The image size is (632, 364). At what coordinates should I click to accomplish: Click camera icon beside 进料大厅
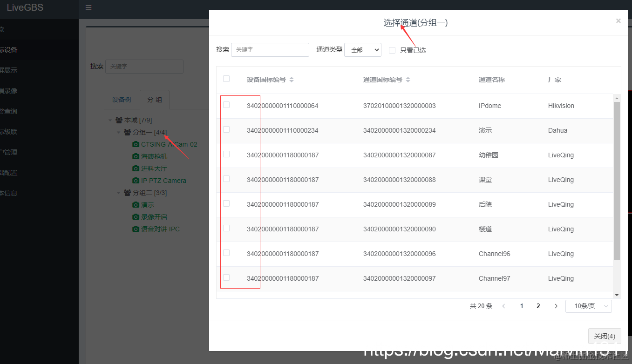(x=136, y=169)
